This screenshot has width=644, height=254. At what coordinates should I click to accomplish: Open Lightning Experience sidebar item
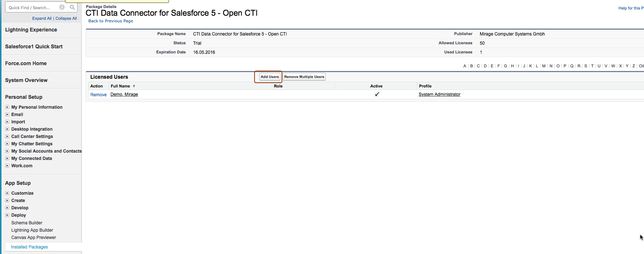[x=31, y=30]
